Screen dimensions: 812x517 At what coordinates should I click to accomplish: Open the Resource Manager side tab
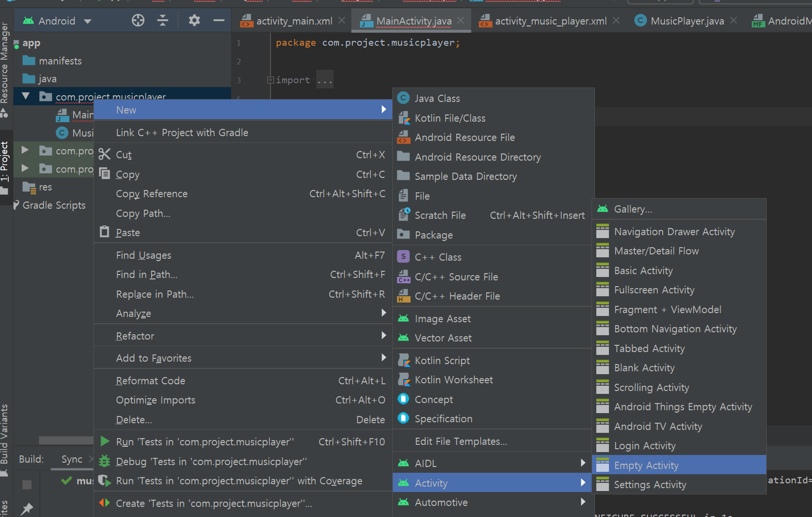(x=5, y=70)
